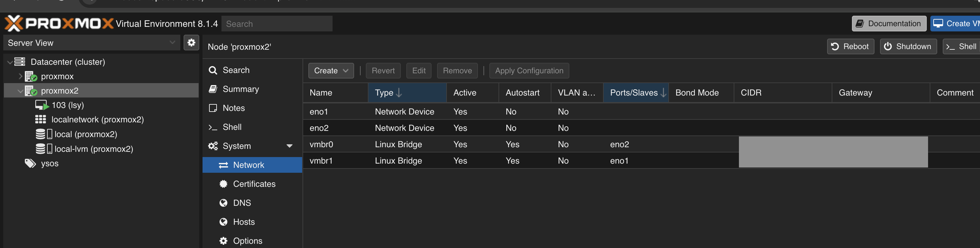The width and height of the screenshot is (980, 248).
Task: Click the System gears icon
Action: (213, 146)
